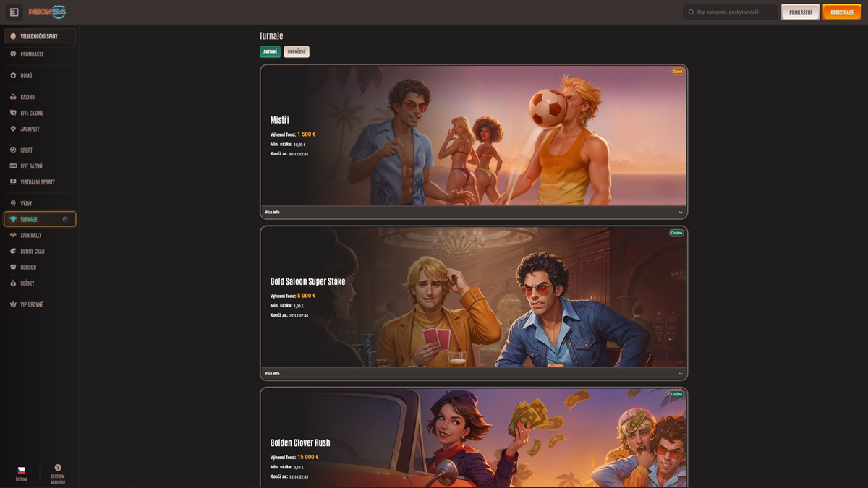868x488 pixels.
Task: Click the Registrace button
Action: [x=842, y=12]
